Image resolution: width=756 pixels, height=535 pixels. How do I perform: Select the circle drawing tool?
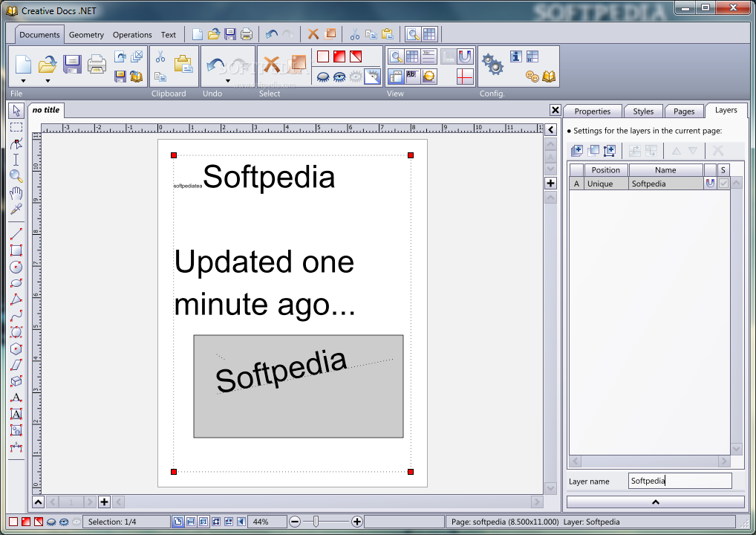click(x=16, y=267)
